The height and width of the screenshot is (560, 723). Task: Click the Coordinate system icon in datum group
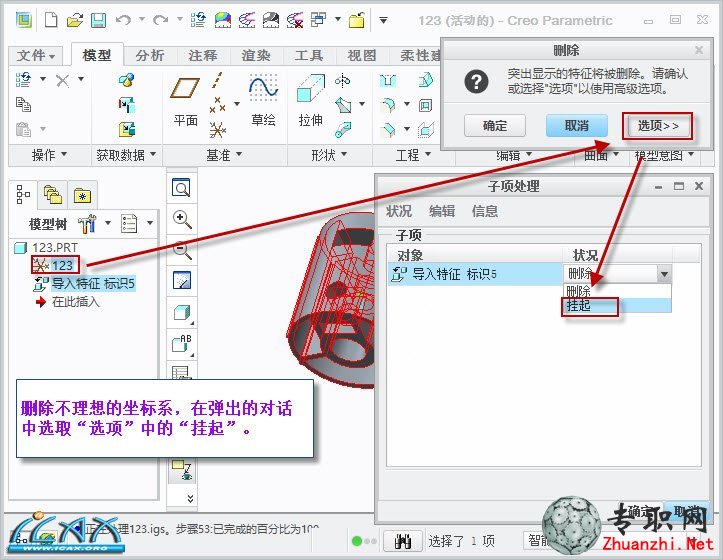[217, 130]
